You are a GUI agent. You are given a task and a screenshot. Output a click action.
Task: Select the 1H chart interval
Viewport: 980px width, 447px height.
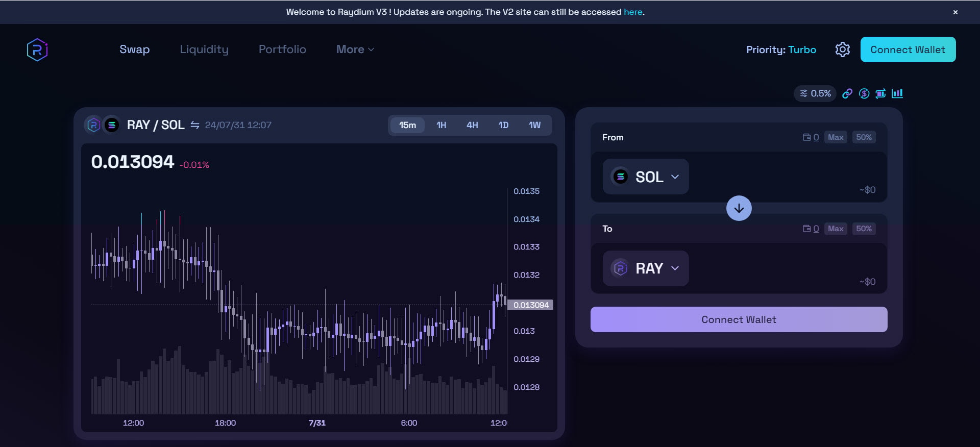tap(442, 125)
